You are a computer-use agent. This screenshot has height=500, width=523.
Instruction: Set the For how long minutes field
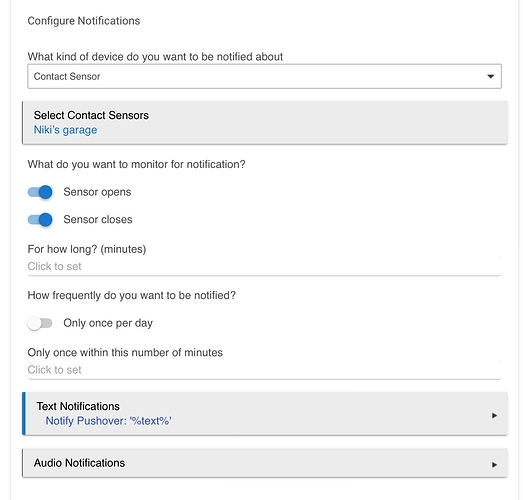click(x=264, y=267)
